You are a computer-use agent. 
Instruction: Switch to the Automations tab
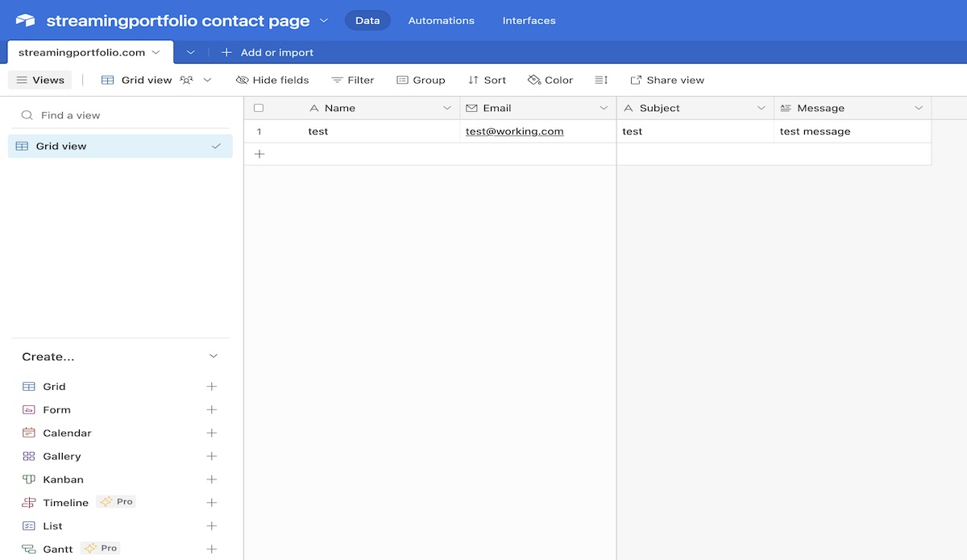click(441, 20)
